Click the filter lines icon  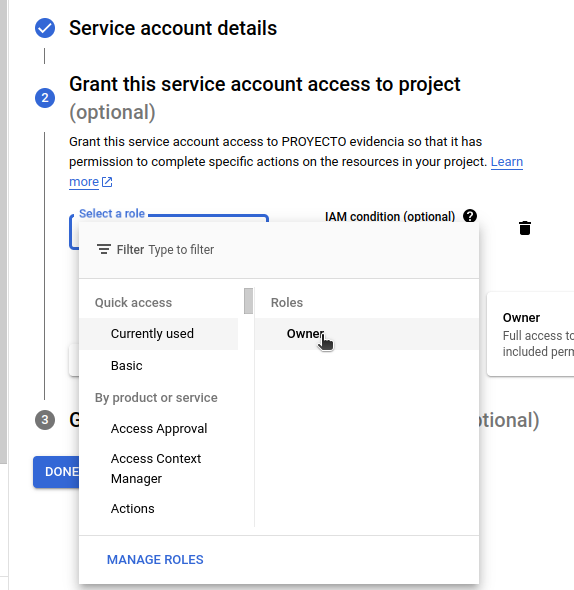click(104, 249)
